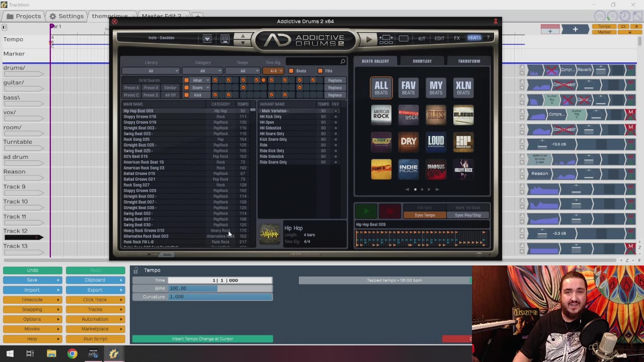Click the Preset A button
644x362 pixels.
[131, 87]
